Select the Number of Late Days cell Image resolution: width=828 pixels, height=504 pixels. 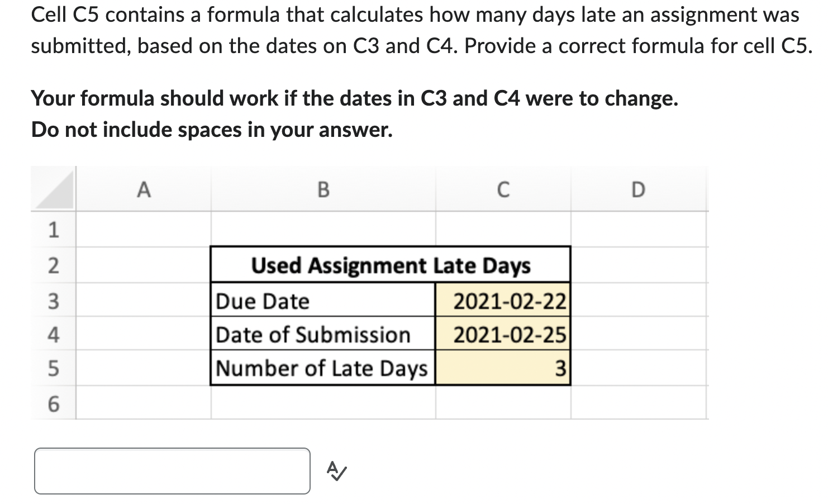click(x=323, y=368)
